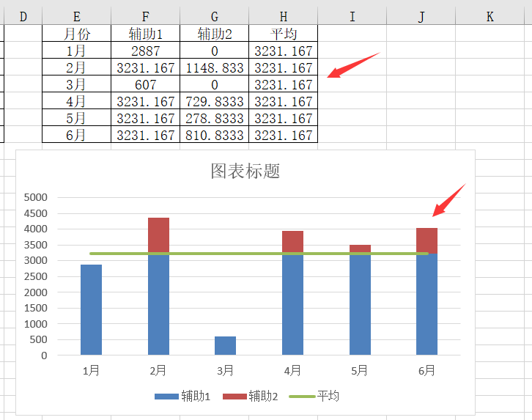Select column header J
The height and width of the screenshot is (420, 532).
421,16
